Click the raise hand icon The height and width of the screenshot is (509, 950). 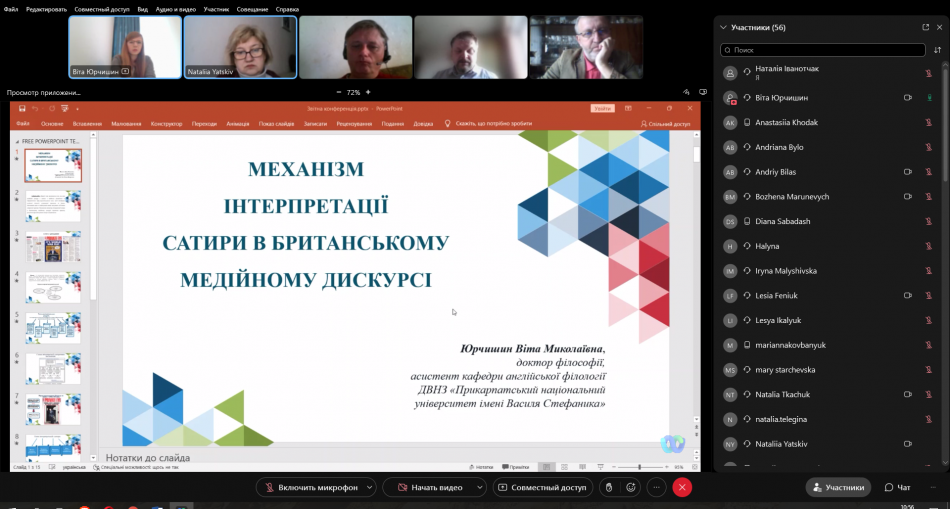pos(608,487)
